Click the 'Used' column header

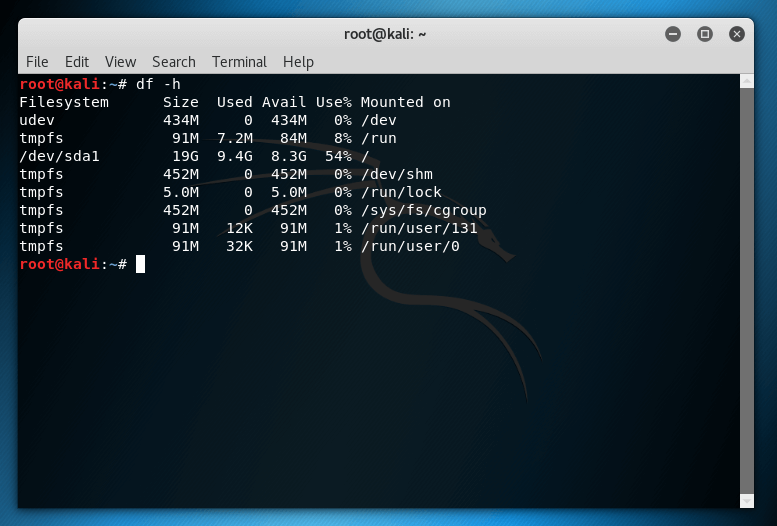pyautogui.click(x=235, y=103)
